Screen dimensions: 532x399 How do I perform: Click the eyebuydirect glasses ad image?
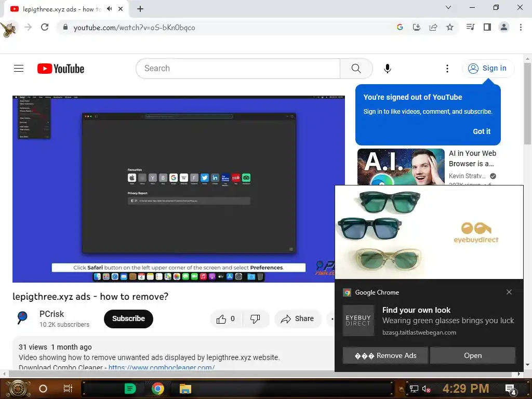pyautogui.click(x=429, y=232)
